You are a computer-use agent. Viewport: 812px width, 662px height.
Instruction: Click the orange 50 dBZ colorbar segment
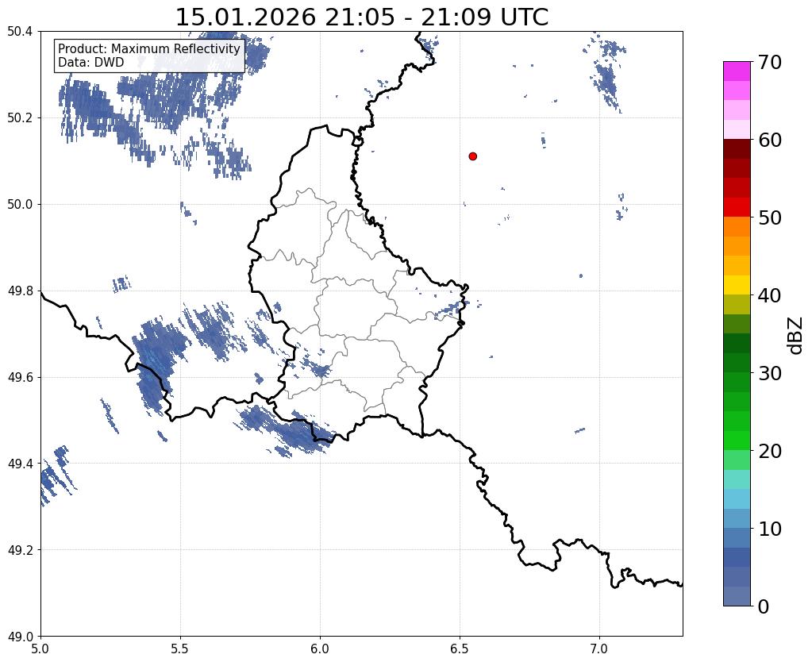pos(737,226)
